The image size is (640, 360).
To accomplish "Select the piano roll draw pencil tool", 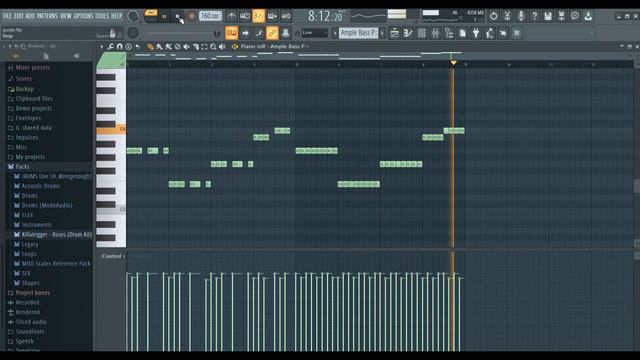I will pyautogui.click(x=151, y=47).
